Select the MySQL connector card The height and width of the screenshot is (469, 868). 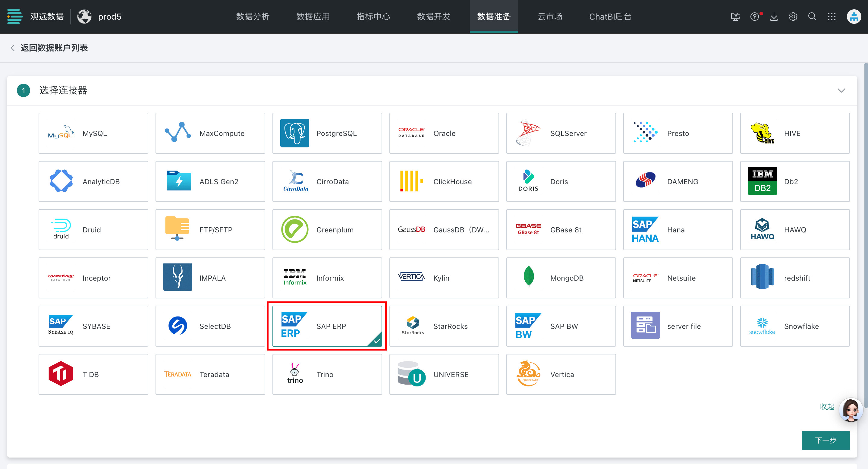click(x=93, y=133)
